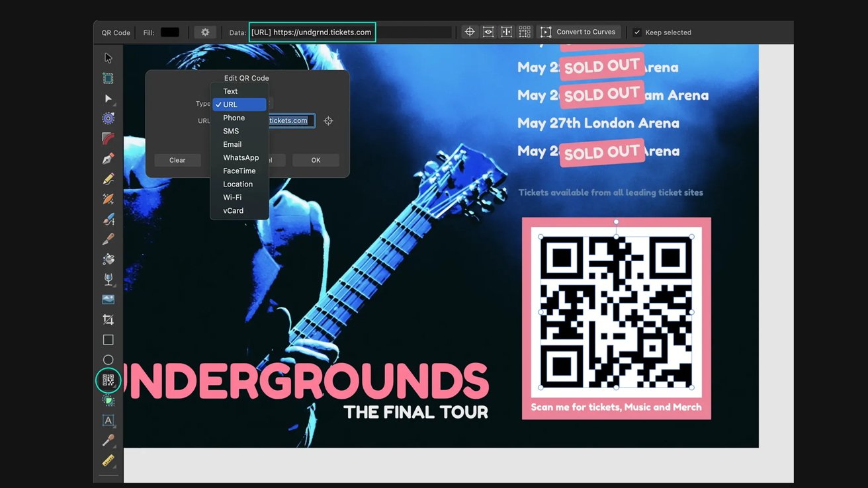This screenshot has height=488, width=868.
Task: Open QR code settings gear
Action: (205, 32)
